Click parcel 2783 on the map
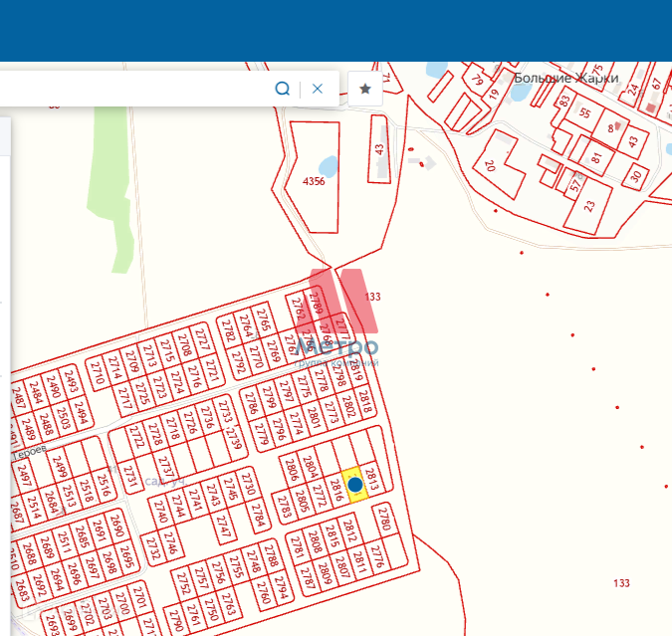 click(x=284, y=507)
